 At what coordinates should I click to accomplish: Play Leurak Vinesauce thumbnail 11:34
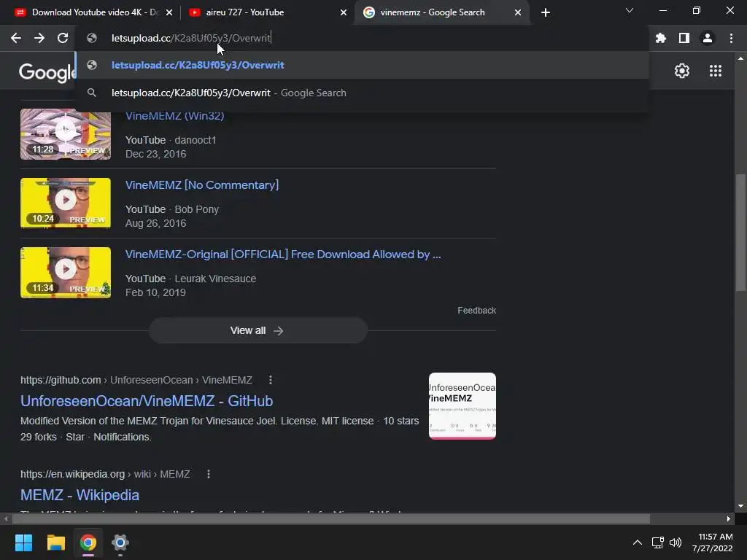[66, 273]
